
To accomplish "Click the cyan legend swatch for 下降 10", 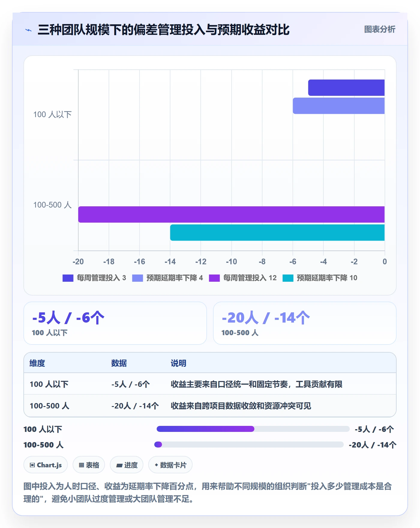I will (288, 278).
